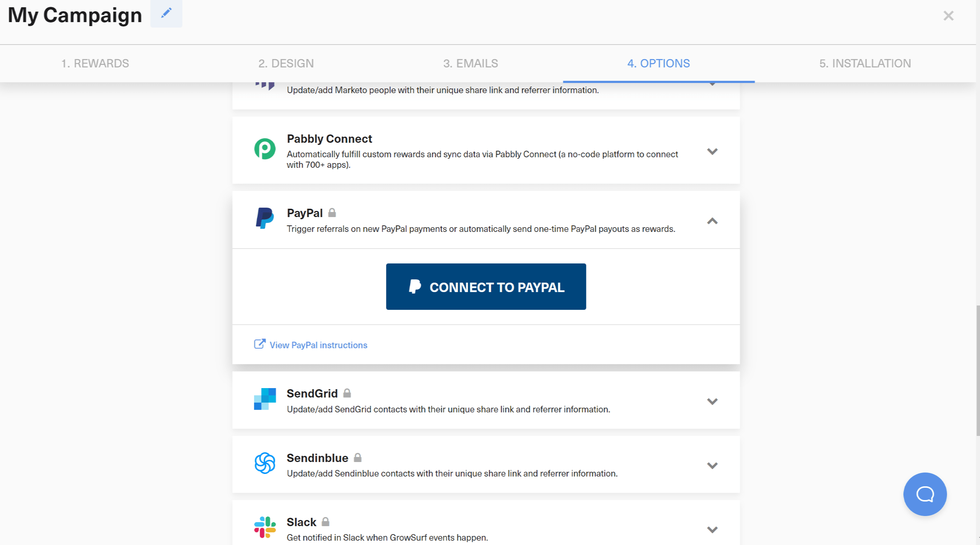Click the lock icon beside SendGrid
Viewport: 980px width, 545px height.
(x=347, y=393)
